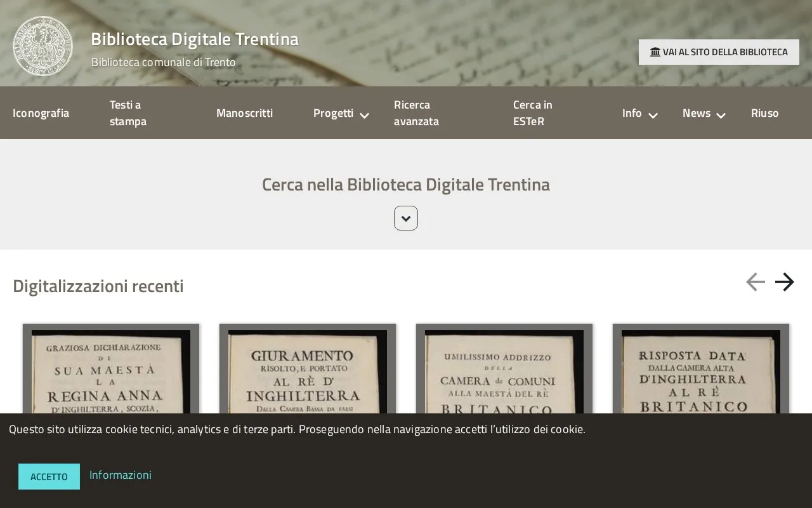Image resolution: width=812 pixels, height=508 pixels.
Task: Open the Testi a stampa section
Action: click(x=128, y=113)
